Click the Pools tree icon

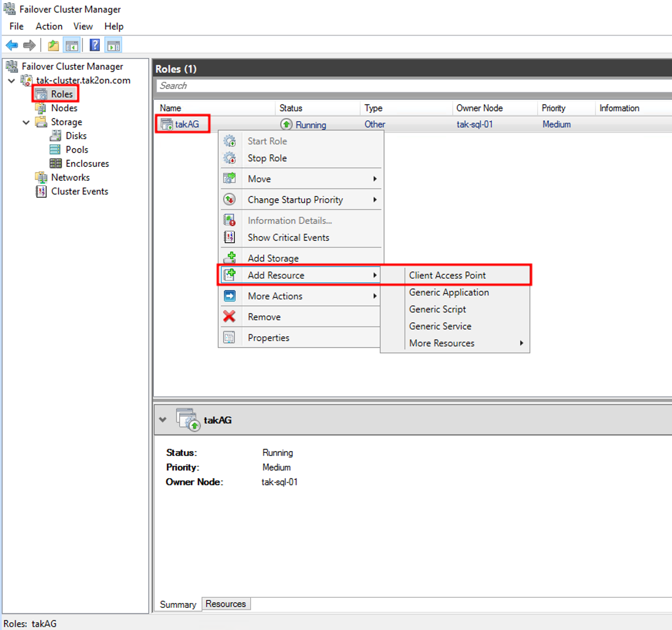pos(55,150)
